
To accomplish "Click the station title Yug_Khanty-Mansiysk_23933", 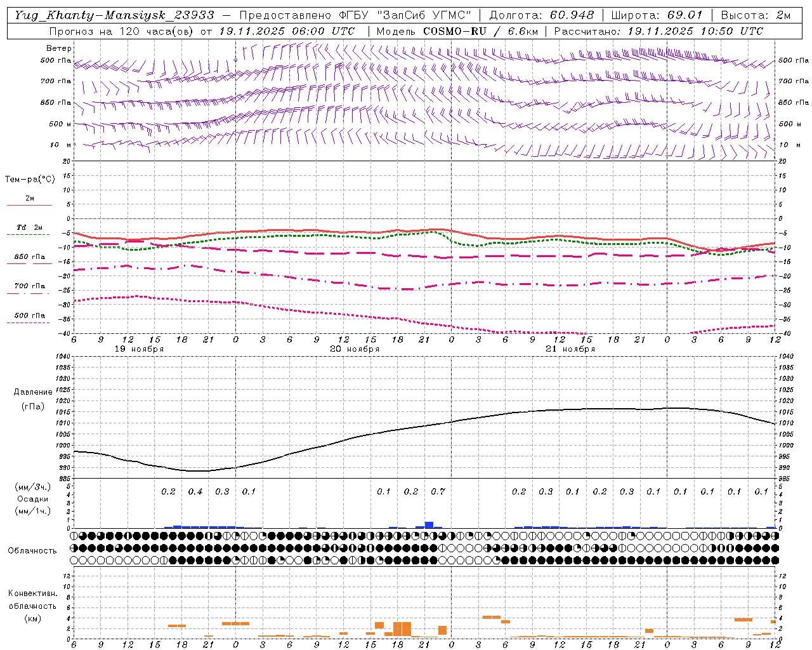I will coord(114,15).
